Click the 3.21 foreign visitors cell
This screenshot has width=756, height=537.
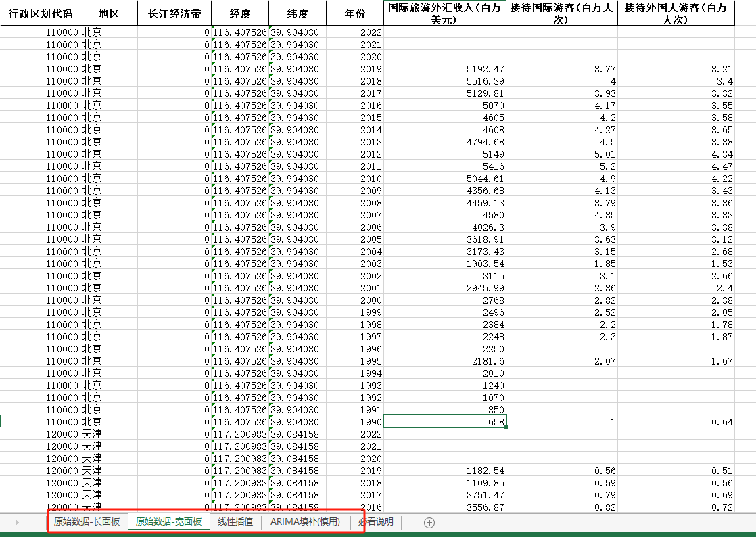pos(676,69)
